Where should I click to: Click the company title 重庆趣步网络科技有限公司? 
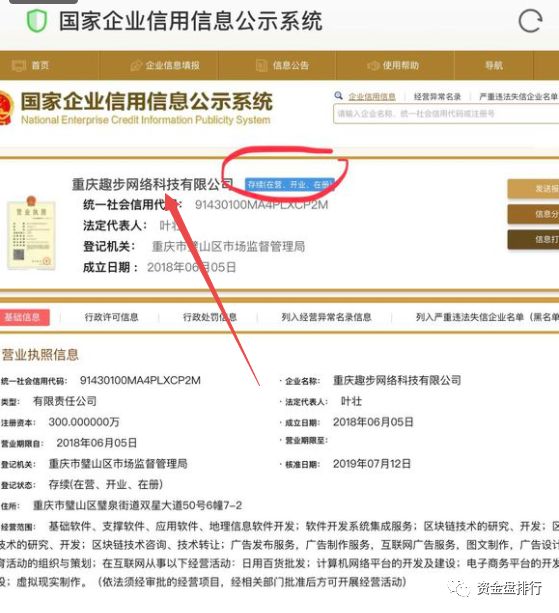(x=153, y=184)
